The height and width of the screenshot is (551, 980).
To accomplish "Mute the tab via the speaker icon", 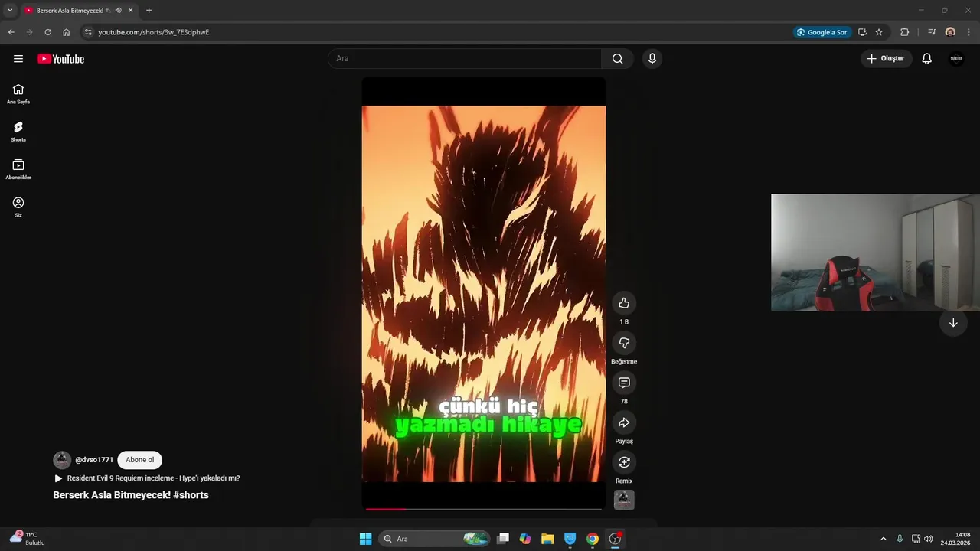I will pos(119,11).
